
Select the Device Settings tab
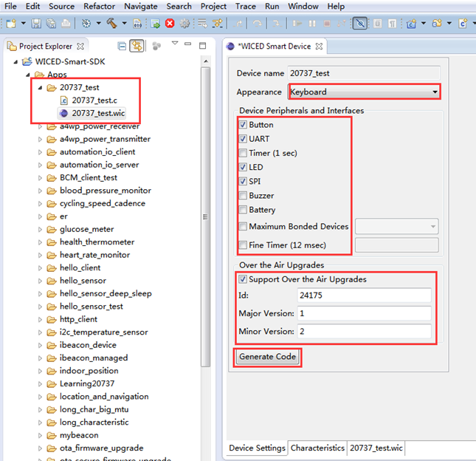[257, 448]
